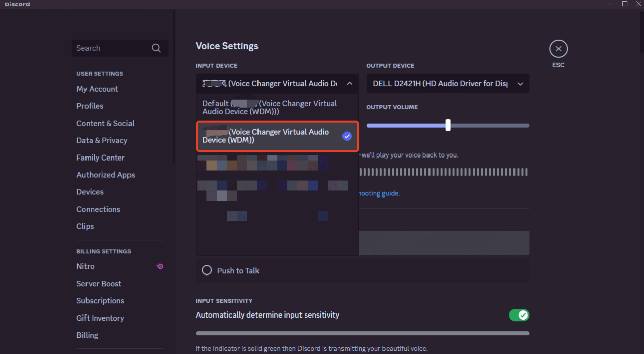This screenshot has height=354, width=644.
Task: Close settings with the ESC X icon
Action: click(558, 49)
